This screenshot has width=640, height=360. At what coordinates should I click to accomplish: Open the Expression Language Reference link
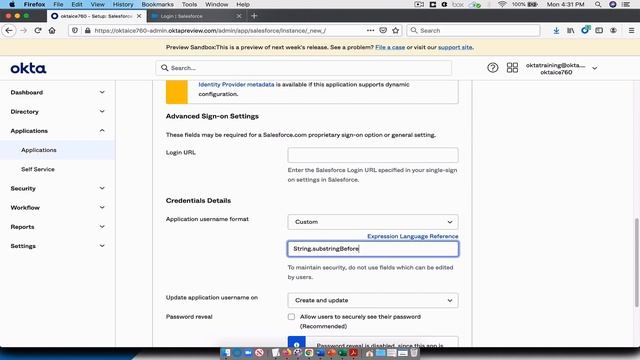pos(413,236)
